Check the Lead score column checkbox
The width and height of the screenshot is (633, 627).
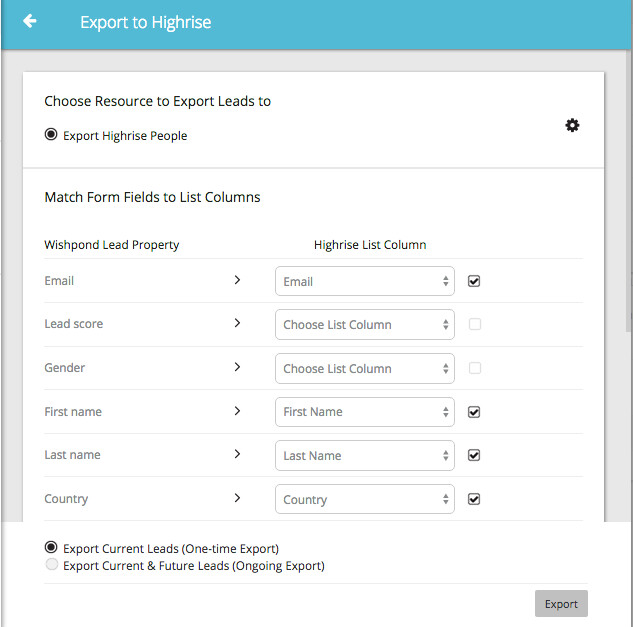coord(475,324)
